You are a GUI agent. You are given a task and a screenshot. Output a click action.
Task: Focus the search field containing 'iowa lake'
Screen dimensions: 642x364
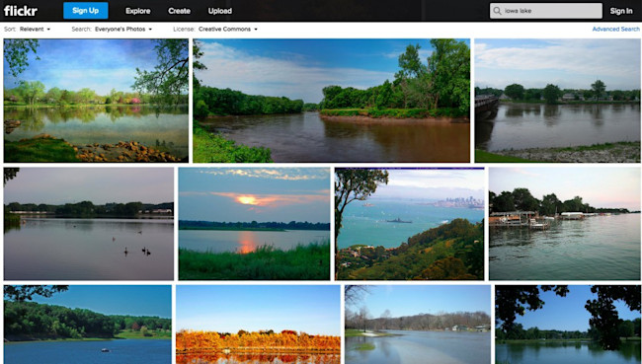[x=546, y=11]
